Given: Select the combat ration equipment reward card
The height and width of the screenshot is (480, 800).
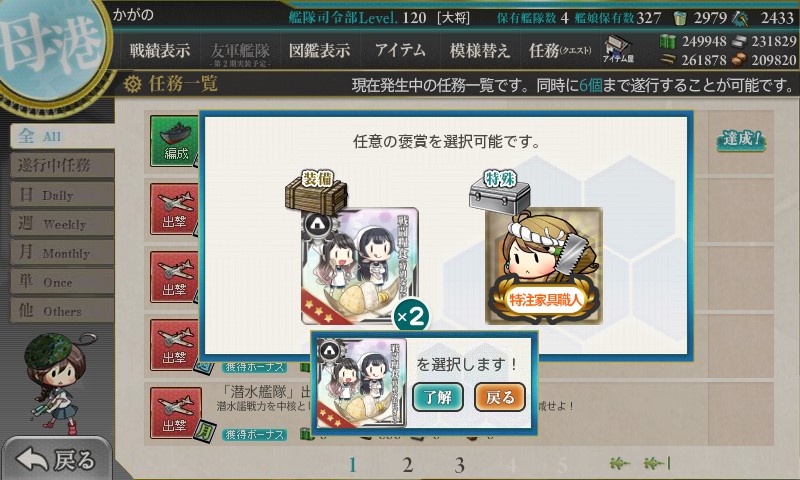Looking at the screenshot, I should coord(360,266).
